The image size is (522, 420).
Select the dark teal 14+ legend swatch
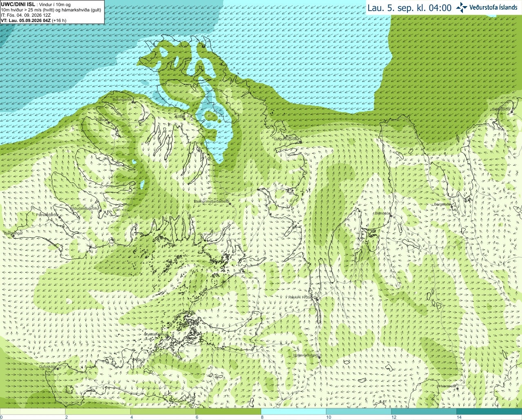pyautogui.click(x=489, y=411)
